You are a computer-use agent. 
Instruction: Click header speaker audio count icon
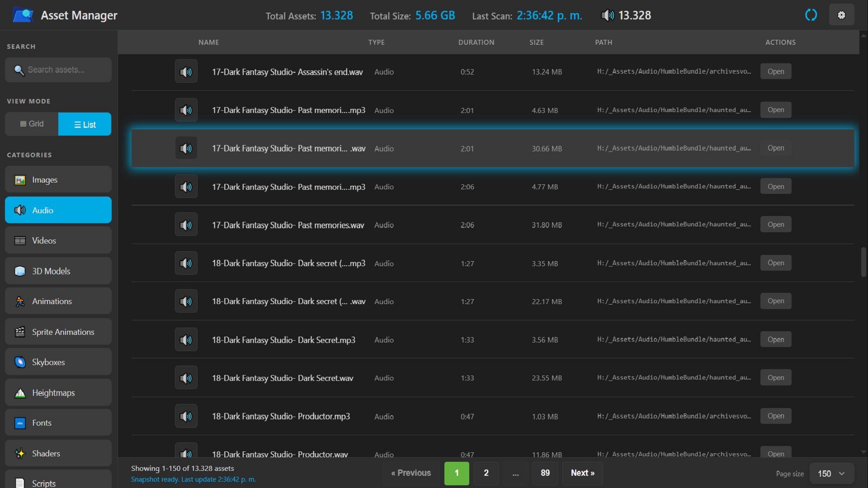[x=608, y=15]
